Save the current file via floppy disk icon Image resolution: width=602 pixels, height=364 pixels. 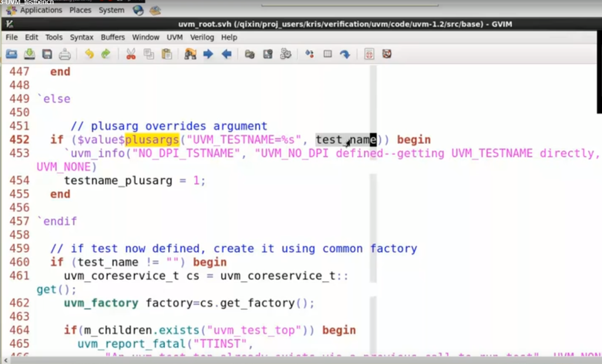(x=47, y=54)
